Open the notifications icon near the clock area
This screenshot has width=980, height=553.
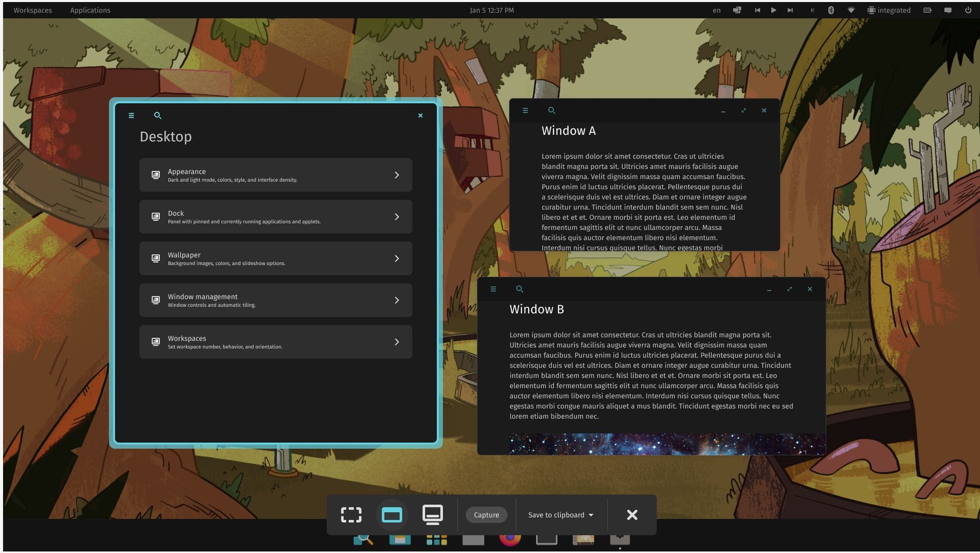947,10
